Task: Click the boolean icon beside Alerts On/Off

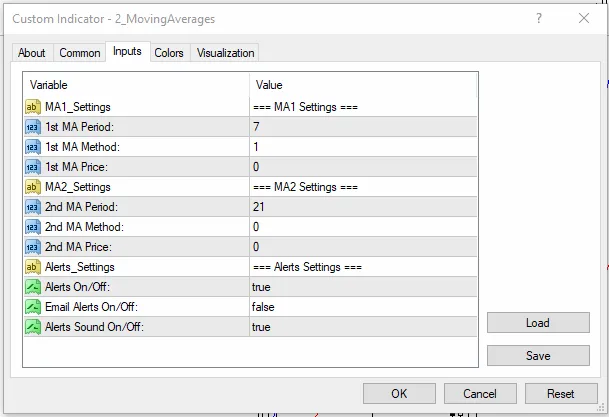Action: coord(33,287)
